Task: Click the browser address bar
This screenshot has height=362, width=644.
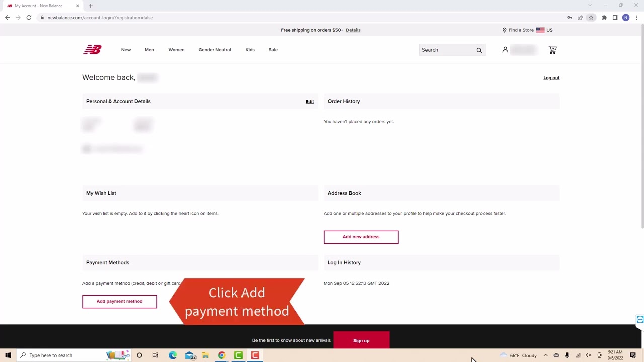Action: 302,18
